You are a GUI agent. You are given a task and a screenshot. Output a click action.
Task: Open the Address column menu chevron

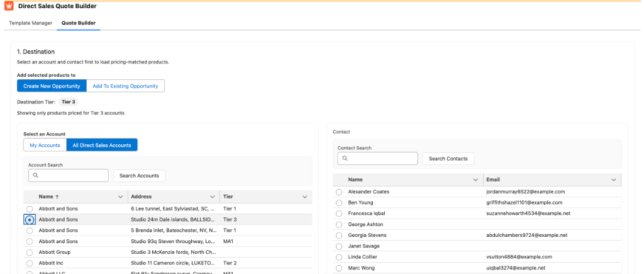pyautogui.click(x=213, y=197)
